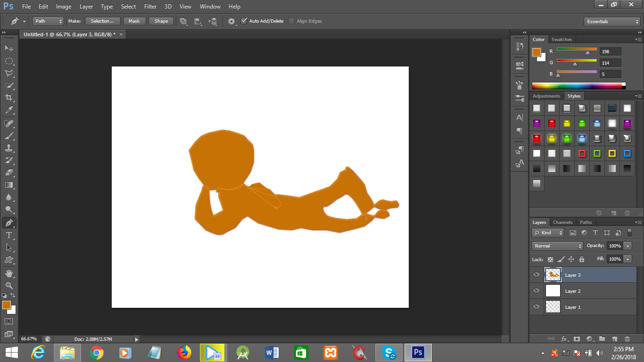Select the Crop tool
This screenshot has height=362, width=644.
(x=9, y=98)
